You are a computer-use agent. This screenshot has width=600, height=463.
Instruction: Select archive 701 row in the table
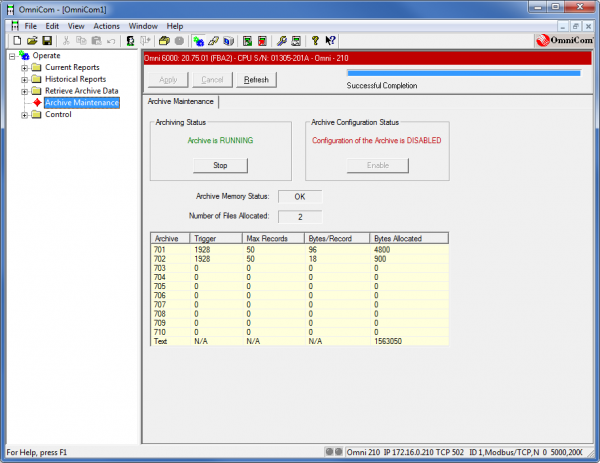298,250
